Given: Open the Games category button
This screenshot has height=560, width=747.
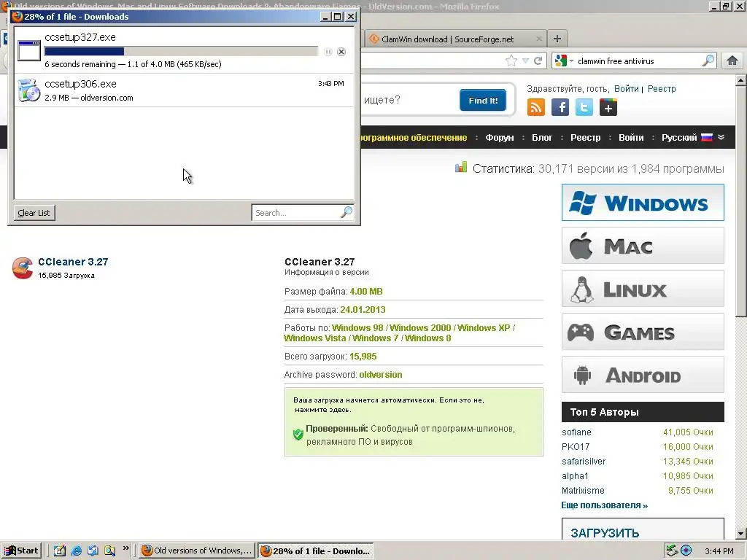Looking at the screenshot, I should tap(643, 332).
